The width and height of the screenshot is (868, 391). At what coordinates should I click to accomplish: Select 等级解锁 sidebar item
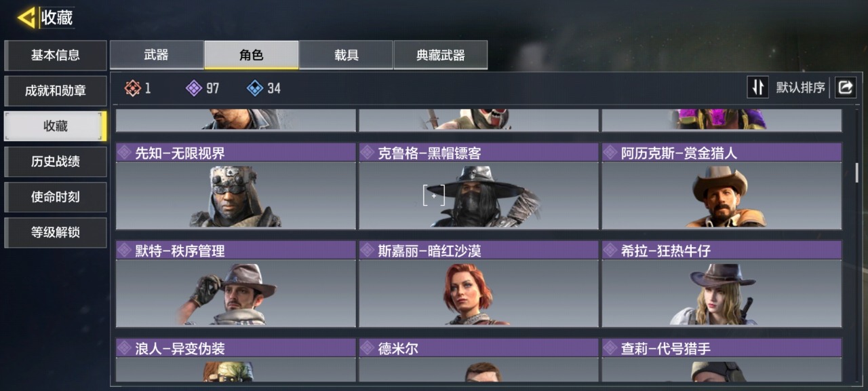(56, 232)
